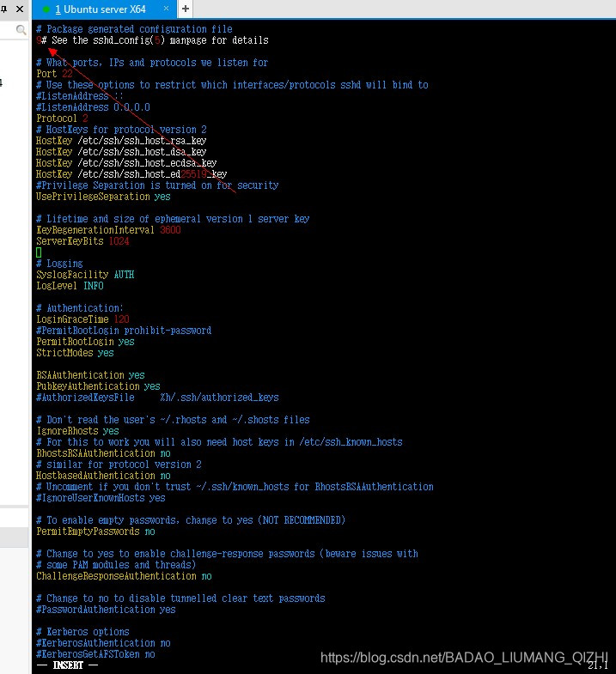
Task: Click HostKey ssh_host_dsa_key line
Action: [121, 152]
